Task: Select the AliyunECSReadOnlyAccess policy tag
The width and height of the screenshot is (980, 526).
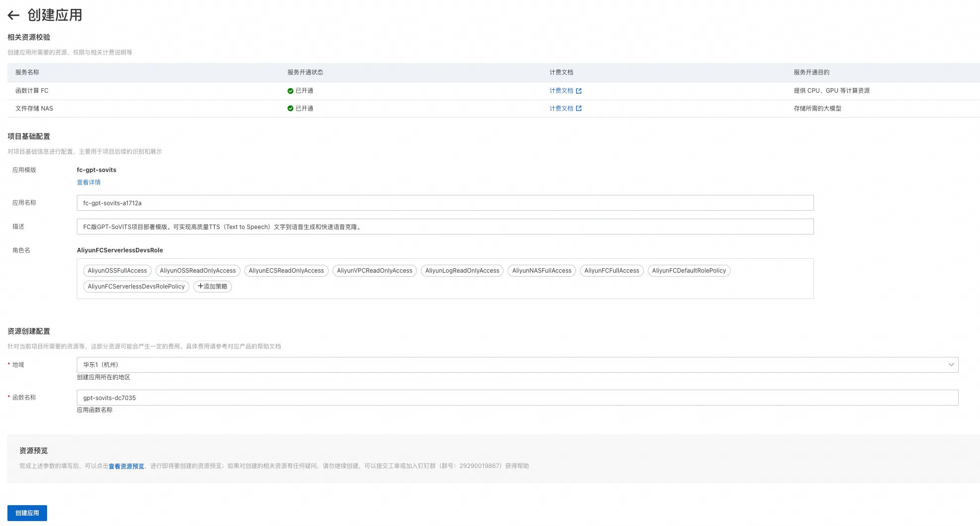Action: [286, 271]
